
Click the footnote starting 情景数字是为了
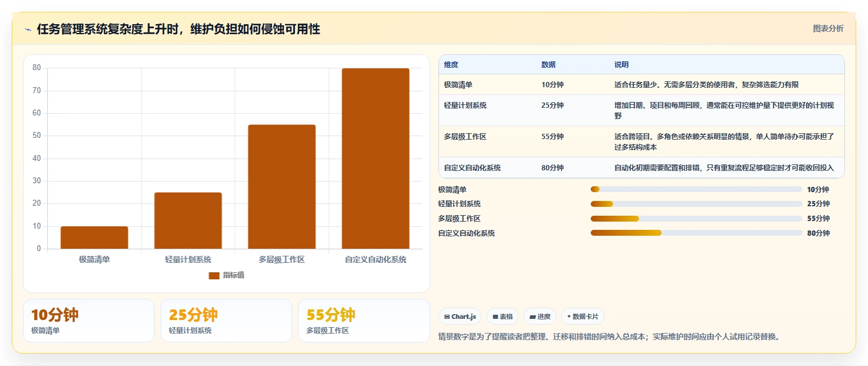(609, 337)
